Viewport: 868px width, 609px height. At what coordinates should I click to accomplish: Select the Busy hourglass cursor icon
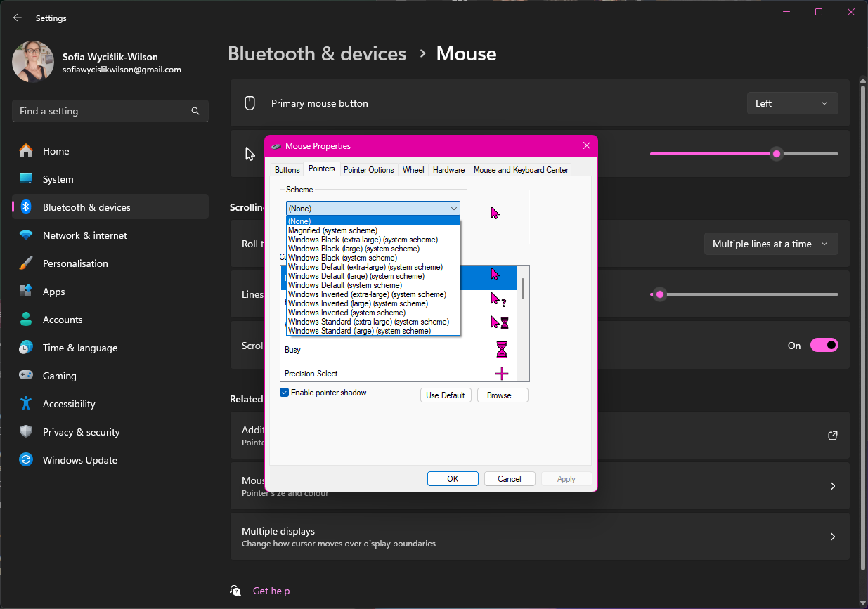coord(501,349)
